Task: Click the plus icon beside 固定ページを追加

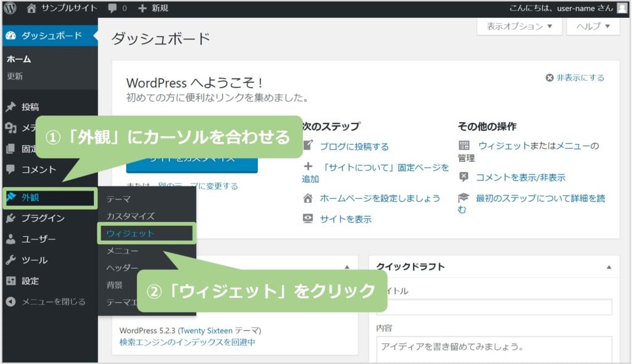Action: (x=308, y=166)
